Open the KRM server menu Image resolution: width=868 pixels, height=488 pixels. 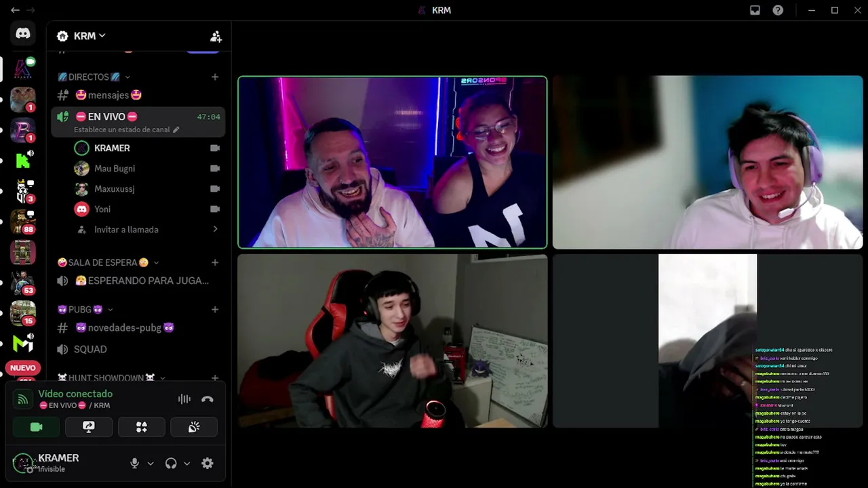click(x=81, y=36)
